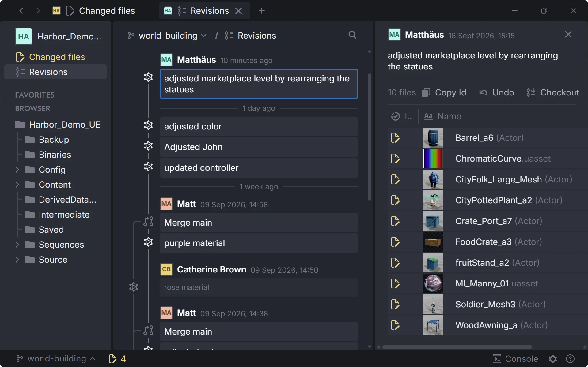Click the modified-file icon for fruitStand_a2
Screen dimensions: 588x367
395,263
